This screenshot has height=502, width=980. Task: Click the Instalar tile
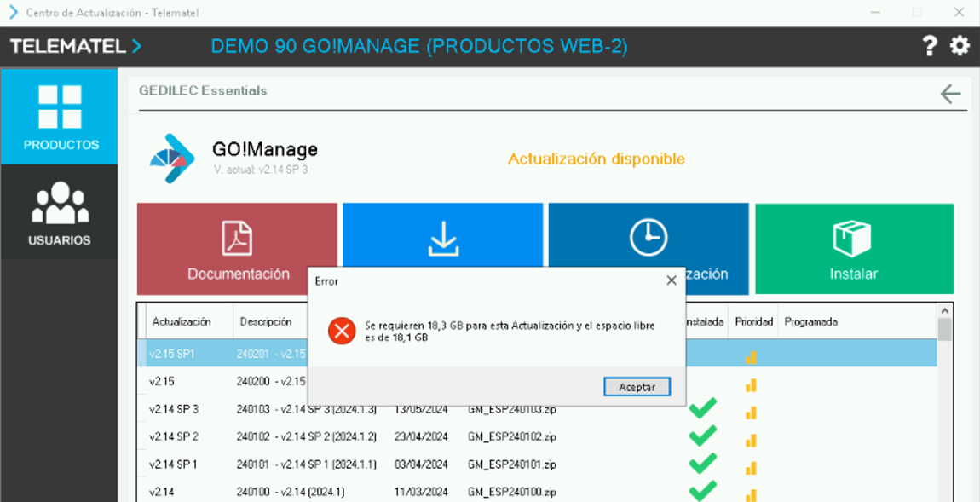click(x=855, y=248)
